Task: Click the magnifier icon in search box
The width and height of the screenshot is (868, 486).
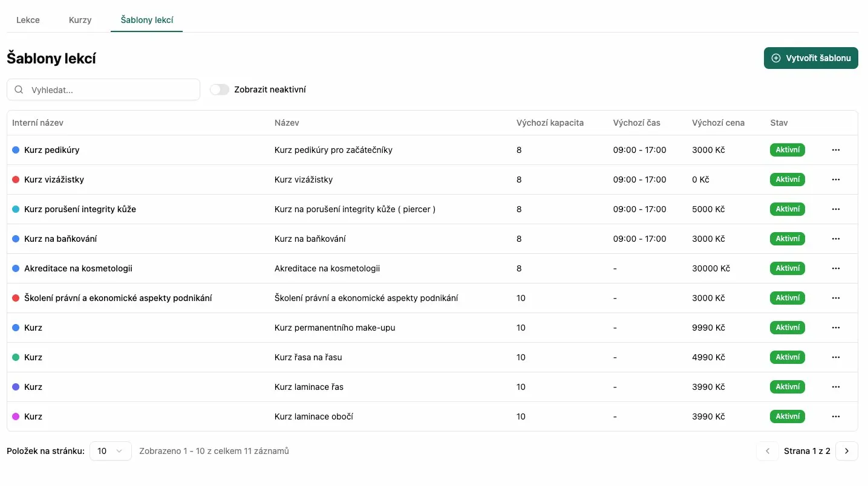Action: (19, 89)
